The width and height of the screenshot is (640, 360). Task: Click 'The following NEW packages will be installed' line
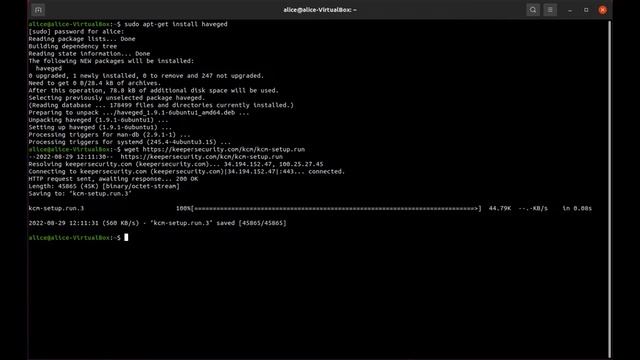[111, 61]
